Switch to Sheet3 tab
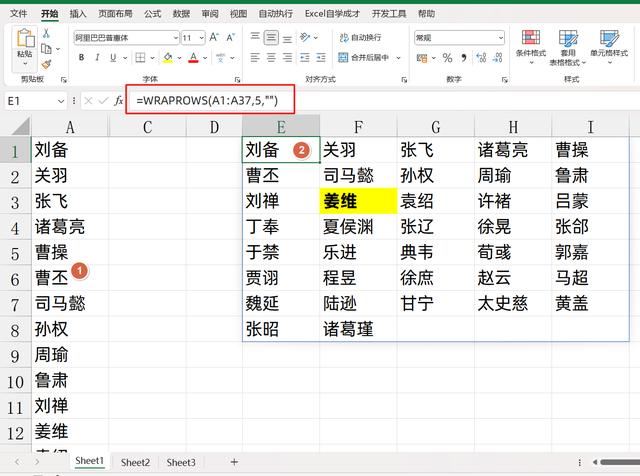Screen dimensions: 640x476 tap(181, 463)
